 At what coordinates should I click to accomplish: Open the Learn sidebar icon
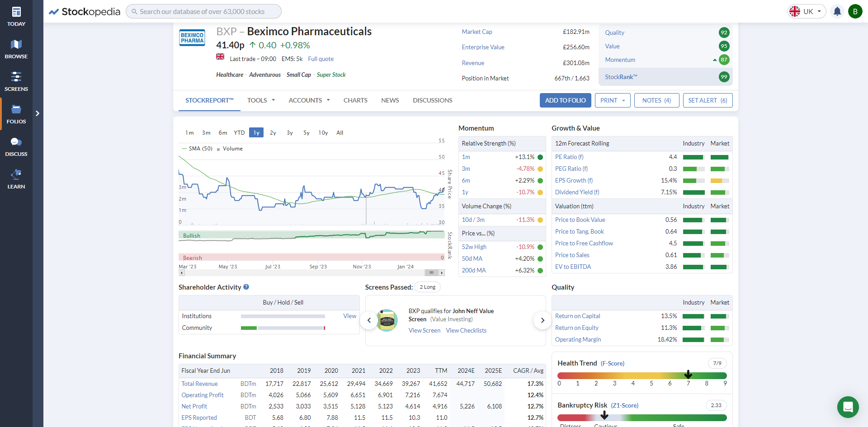(16, 179)
